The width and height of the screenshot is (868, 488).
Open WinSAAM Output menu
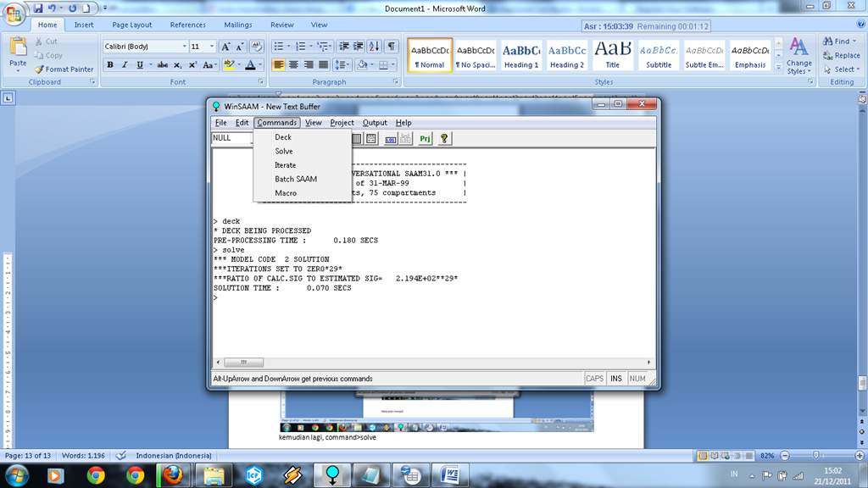click(x=375, y=123)
